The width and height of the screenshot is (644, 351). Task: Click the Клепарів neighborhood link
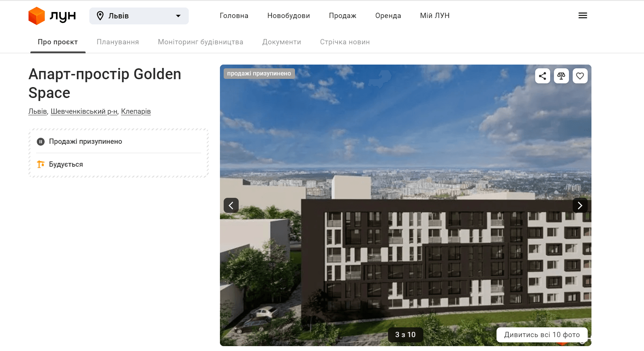[136, 111]
